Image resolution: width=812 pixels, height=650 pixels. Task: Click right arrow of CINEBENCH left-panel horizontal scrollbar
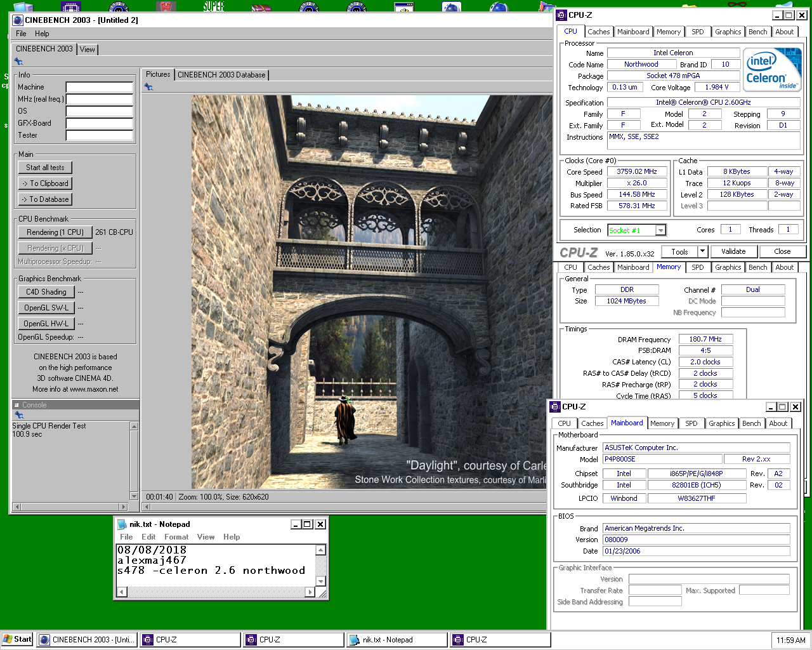coord(124,507)
